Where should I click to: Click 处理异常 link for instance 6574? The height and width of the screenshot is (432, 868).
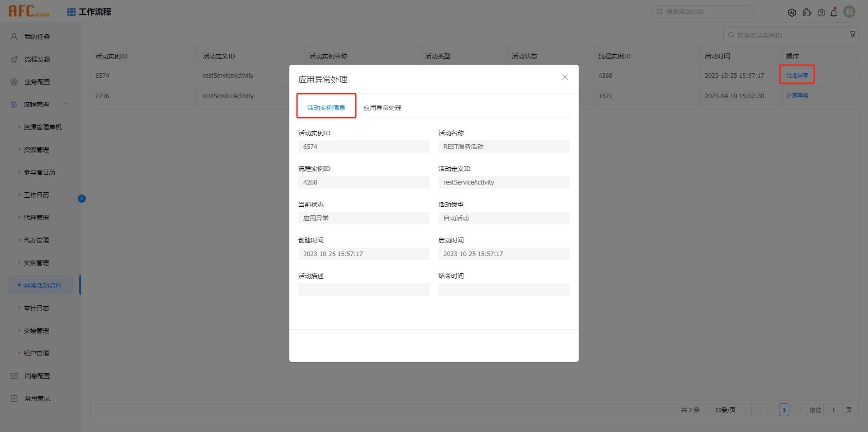click(797, 76)
